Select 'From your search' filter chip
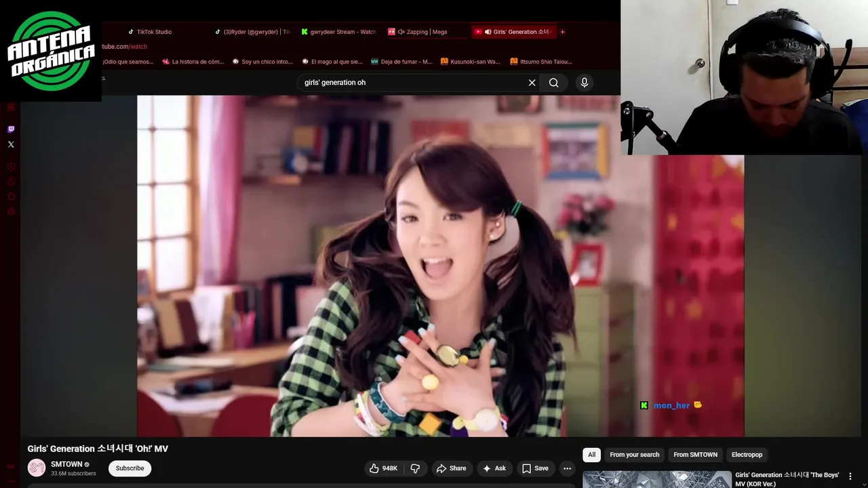The width and height of the screenshot is (868, 488). click(x=634, y=455)
